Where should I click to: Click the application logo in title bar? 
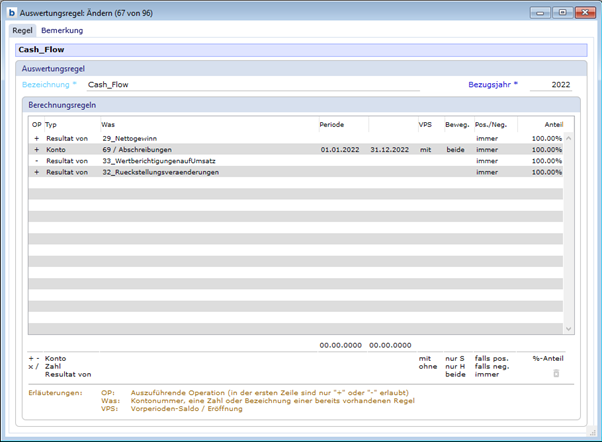[12, 12]
